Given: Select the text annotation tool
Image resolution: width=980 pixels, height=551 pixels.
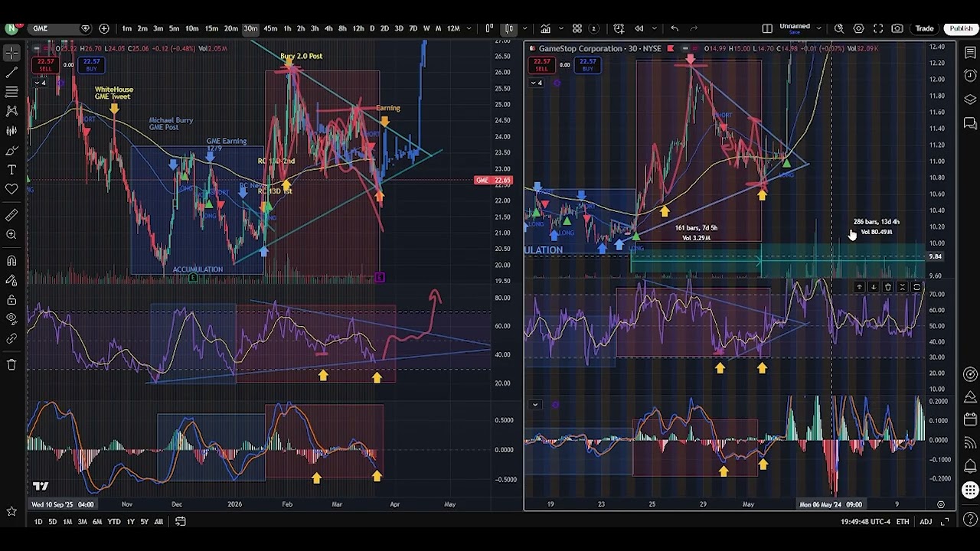Looking at the screenshot, I should coord(11,169).
